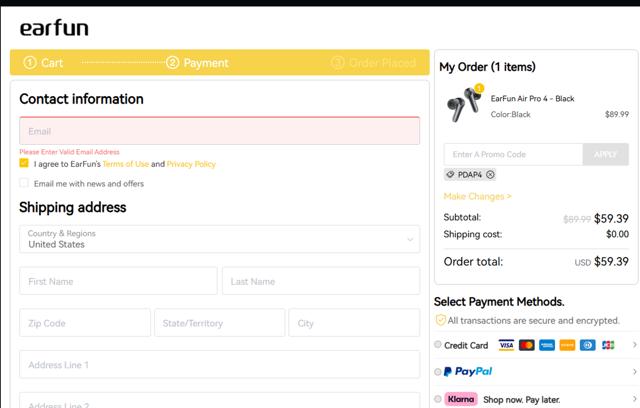Click the State/Territory field
The width and height of the screenshot is (640, 408).
coord(220,323)
